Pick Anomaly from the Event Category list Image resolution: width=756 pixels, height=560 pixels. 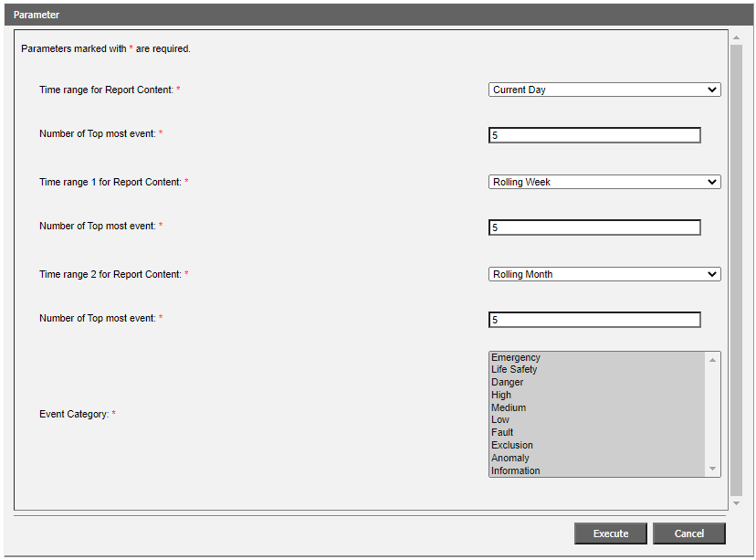pos(509,459)
